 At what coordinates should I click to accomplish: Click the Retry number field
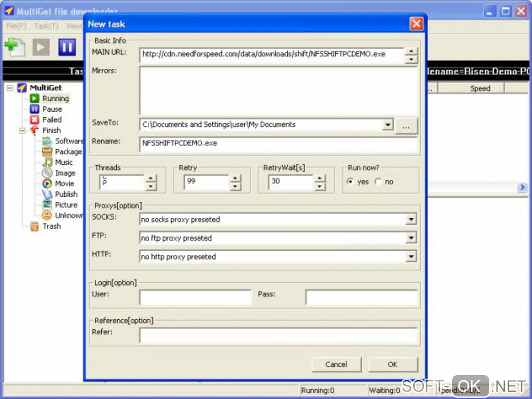point(207,182)
